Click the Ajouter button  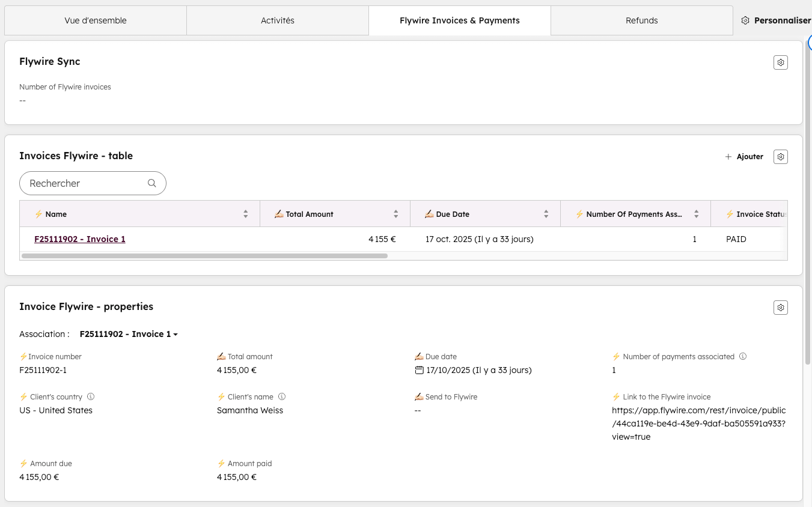744,157
